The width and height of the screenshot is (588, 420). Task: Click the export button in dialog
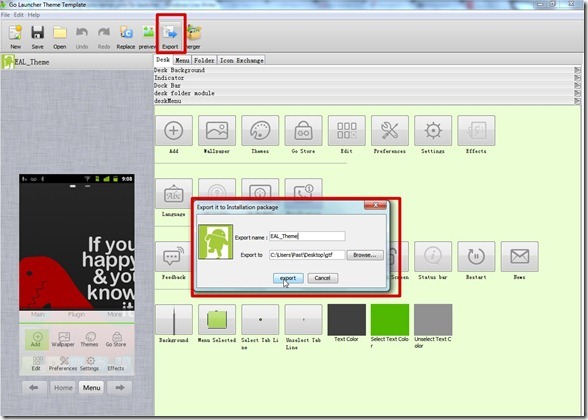pyautogui.click(x=288, y=278)
